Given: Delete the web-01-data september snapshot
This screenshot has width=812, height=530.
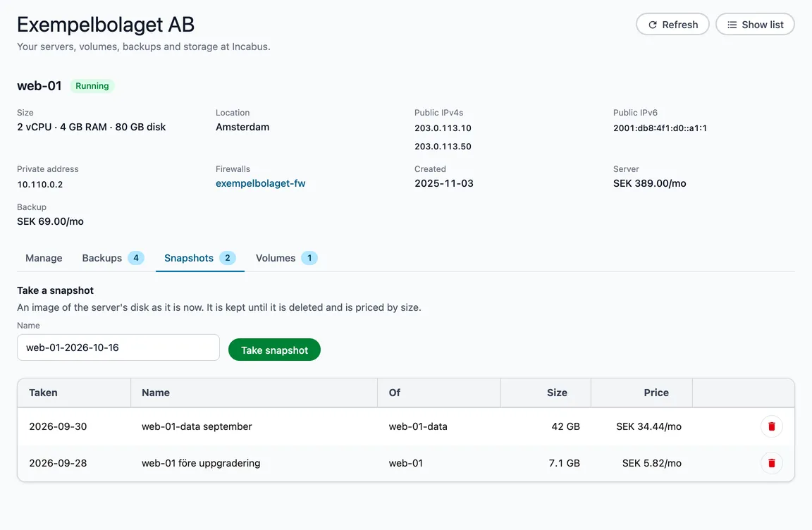Looking at the screenshot, I should click(771, 426).
